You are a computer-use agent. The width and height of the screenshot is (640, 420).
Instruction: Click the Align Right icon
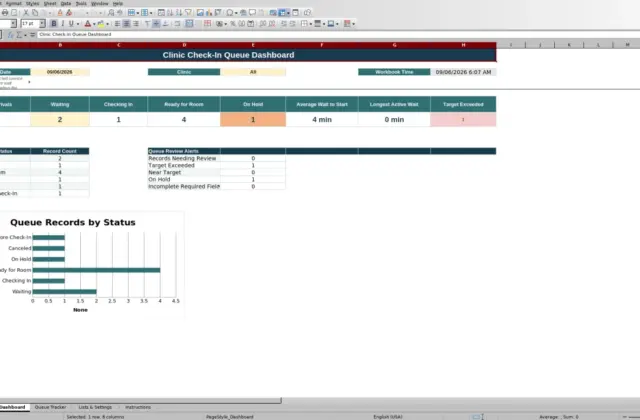[x=136, y=23]
